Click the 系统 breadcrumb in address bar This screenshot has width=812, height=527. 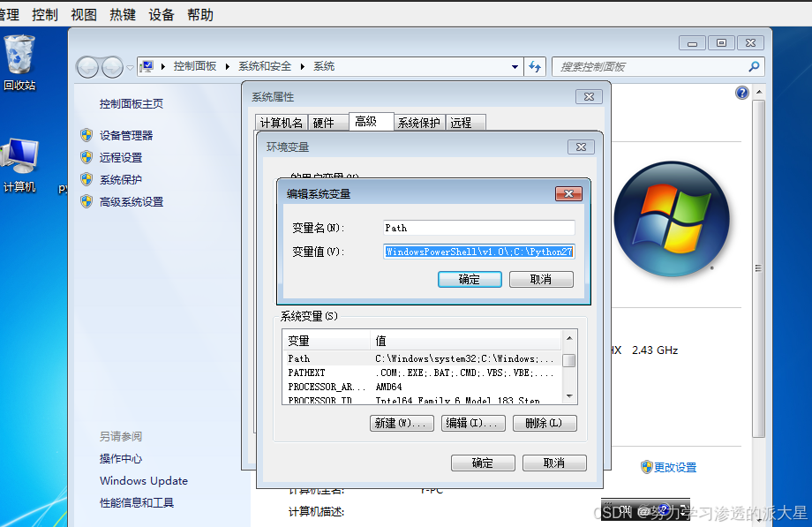(x=324, y=66)
